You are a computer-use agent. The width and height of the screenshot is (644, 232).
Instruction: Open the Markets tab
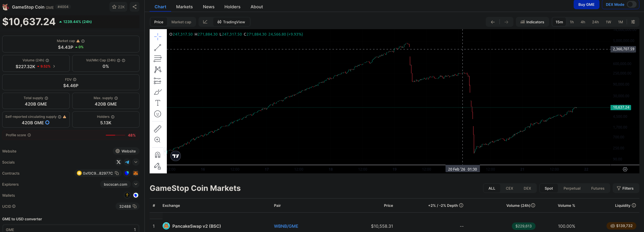coord(184,6)
